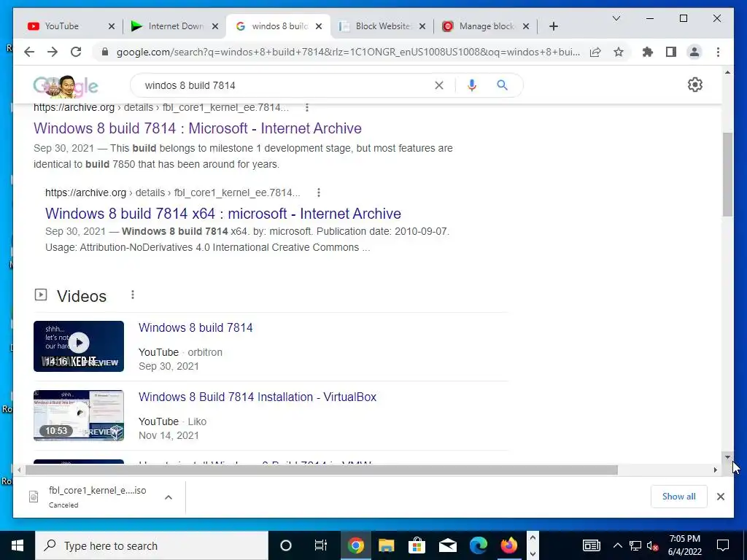Viewport: 747px width, 560px height.
Task: Open Windows 8 build 7814 video link
Action: 196,327
